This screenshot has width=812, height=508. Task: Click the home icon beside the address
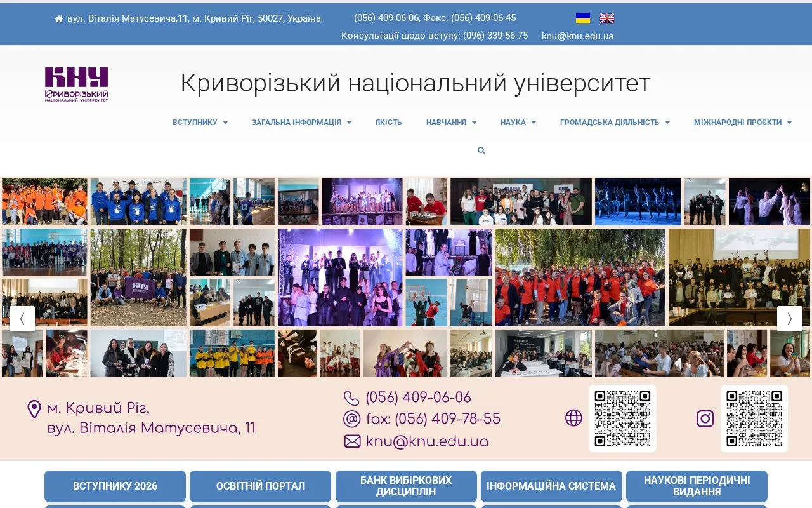point(59,19)
